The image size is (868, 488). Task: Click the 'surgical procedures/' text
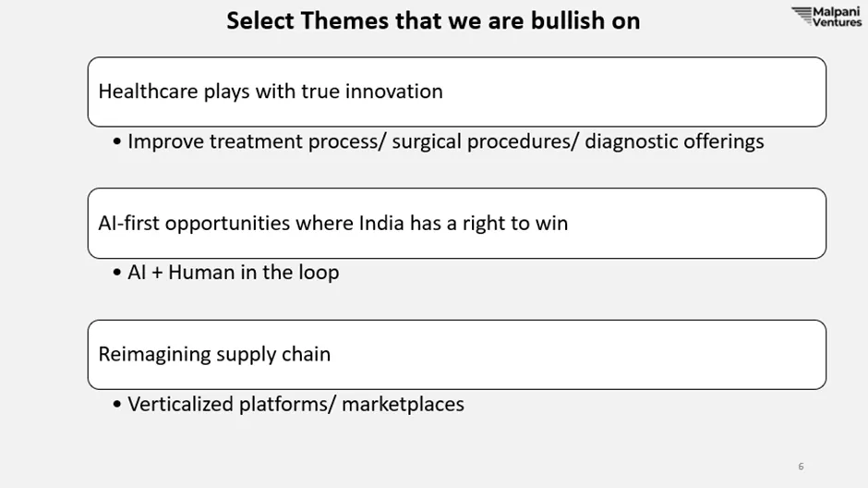point(485,141)
